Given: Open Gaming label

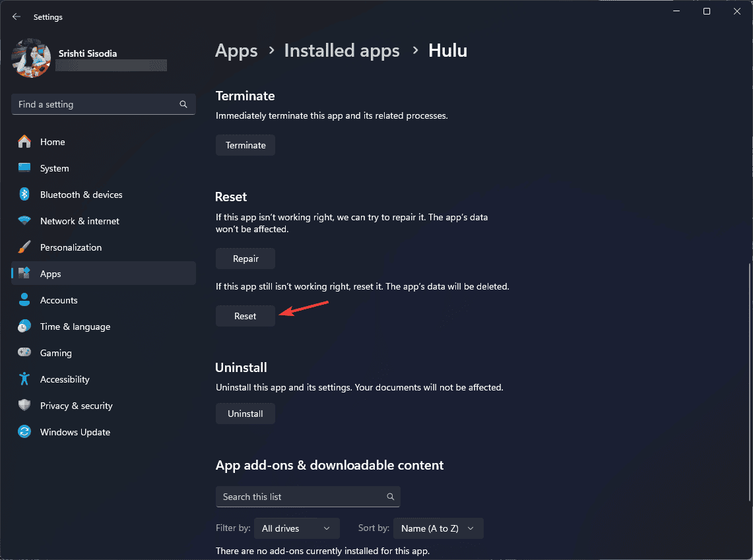Looking at the screenshot, I should [x=55, y=353].
